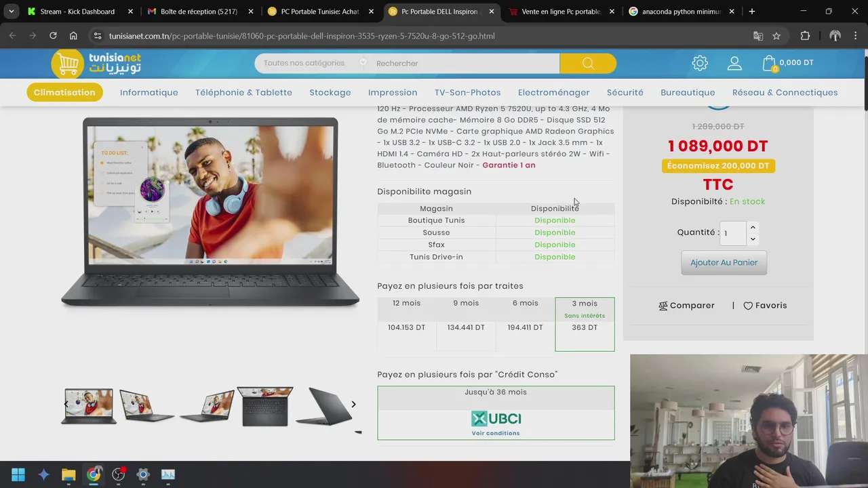Open the Téléphonie & Tablette menu

click(x=243, y=93)
